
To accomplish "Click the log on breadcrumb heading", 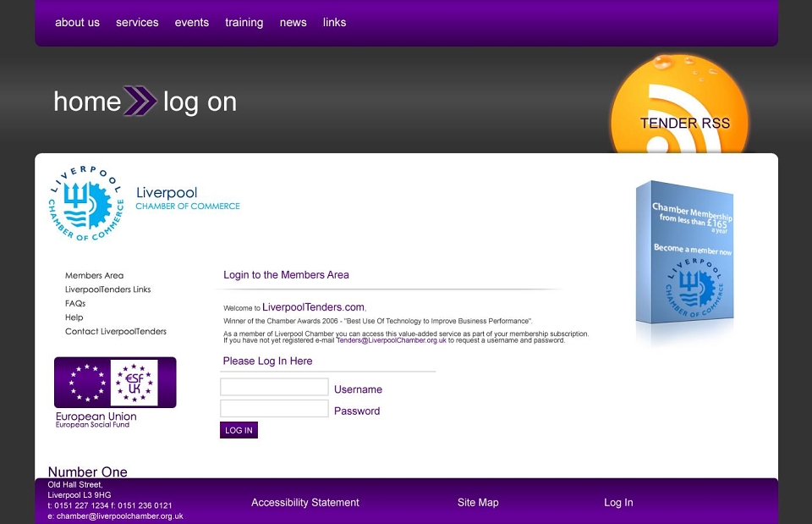I will [x=200, y=102].
